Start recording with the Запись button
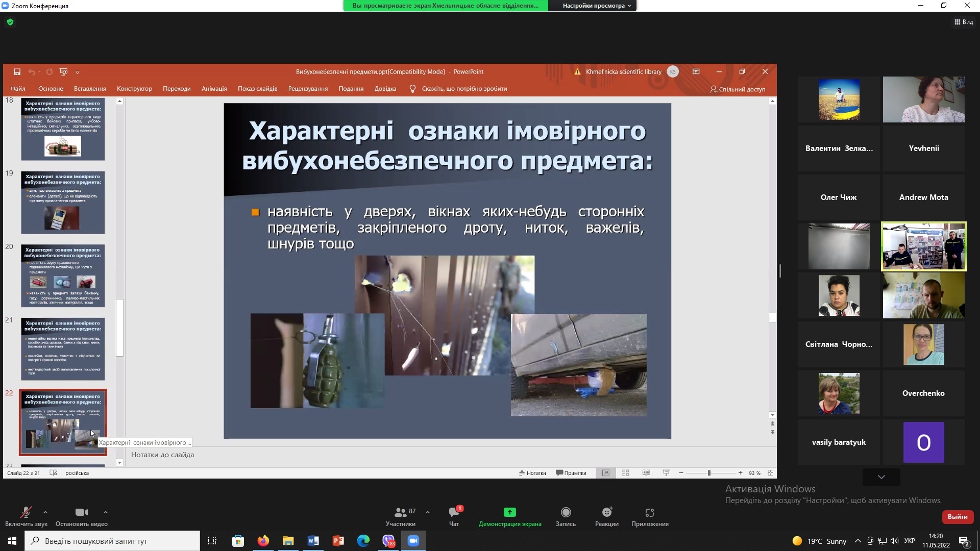 566,513
